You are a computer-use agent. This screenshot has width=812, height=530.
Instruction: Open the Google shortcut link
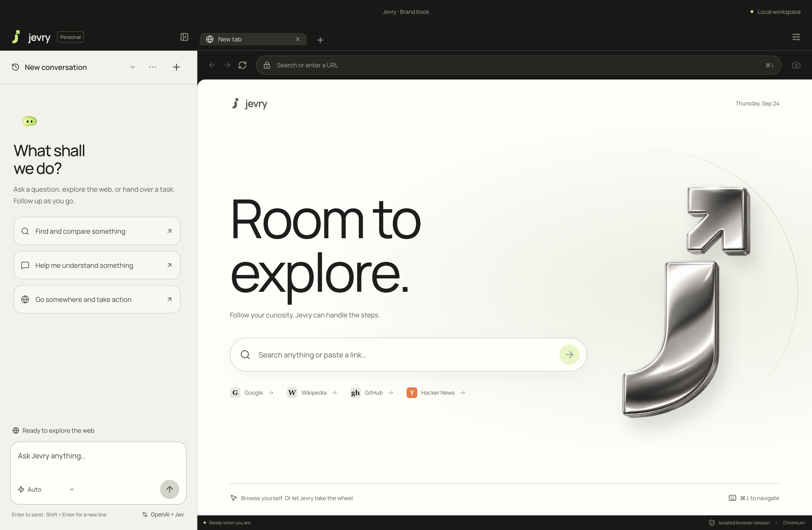[x=252, y=392]
